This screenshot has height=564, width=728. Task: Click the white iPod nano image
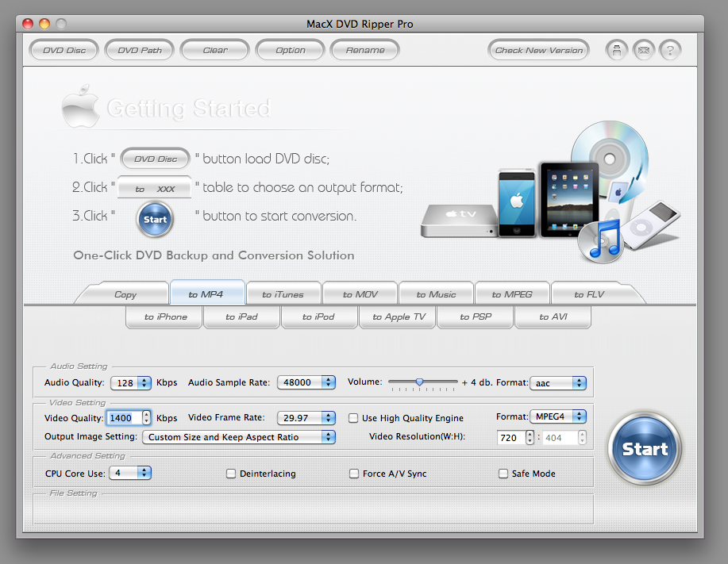[650, 225]
